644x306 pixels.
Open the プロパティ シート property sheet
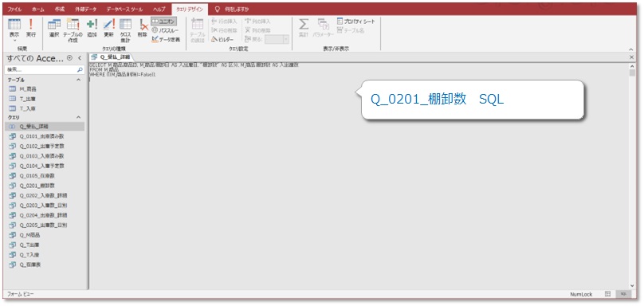click(355, 21)
